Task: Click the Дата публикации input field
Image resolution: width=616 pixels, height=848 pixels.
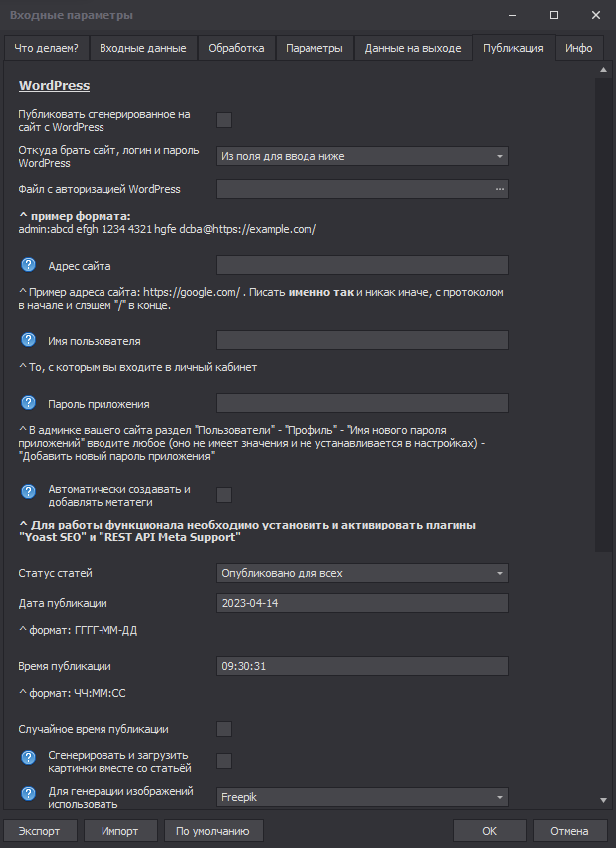Action: 362,603
